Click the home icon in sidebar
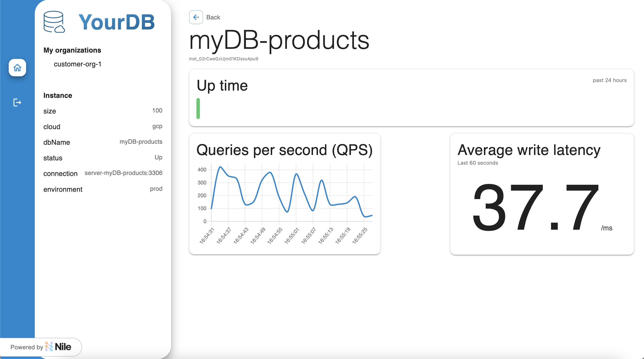The width and height of the screenshot is (644, 359). pyautogui.click(x=17, y=68)
